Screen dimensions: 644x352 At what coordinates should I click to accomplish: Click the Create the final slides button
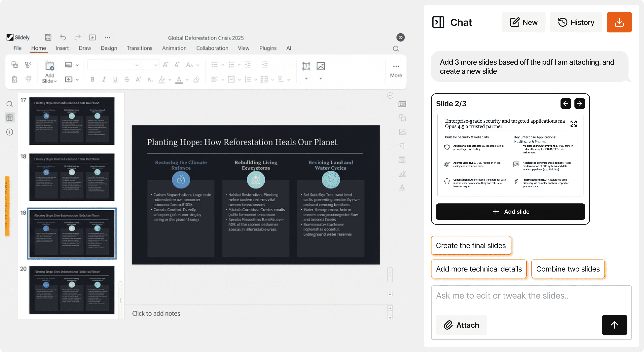(x=471, y=245)
